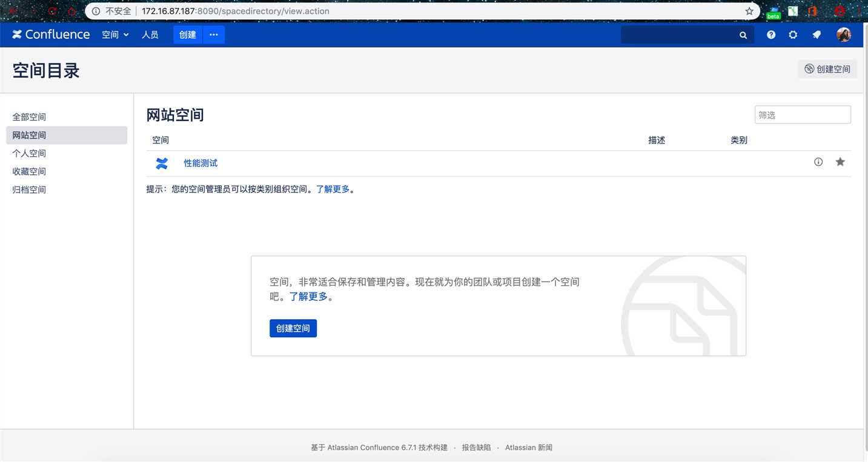Click 创建空间 button at top right
Image resolution: width=868 pixels, height=462 pixels.
(827, 69)
